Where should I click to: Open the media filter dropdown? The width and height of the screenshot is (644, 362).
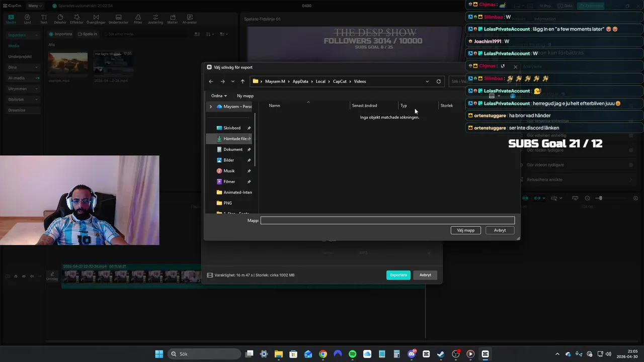(223, 34)
